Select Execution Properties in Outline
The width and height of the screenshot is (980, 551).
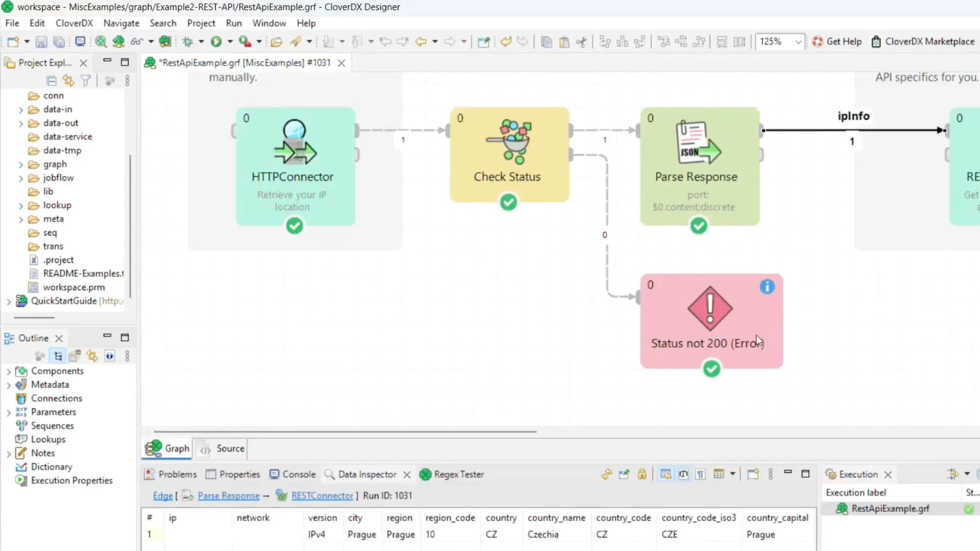71,481
